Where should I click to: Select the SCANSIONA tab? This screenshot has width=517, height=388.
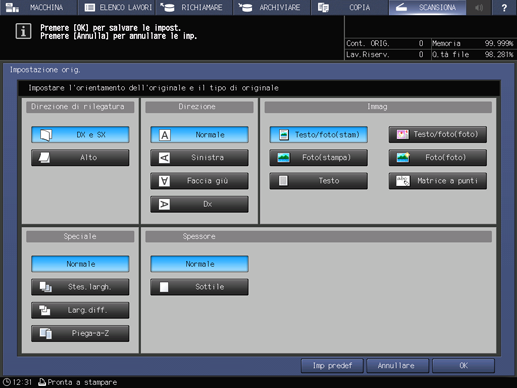click(427, 7)
